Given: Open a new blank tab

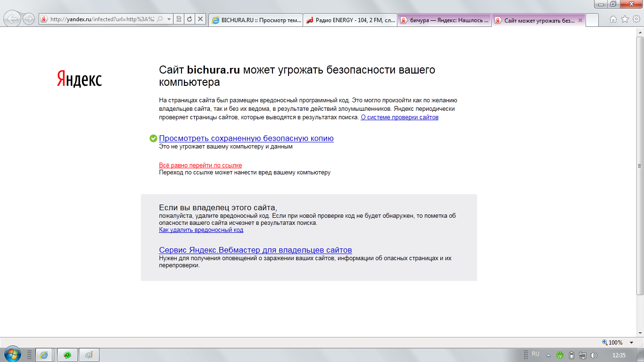Looking at the screenshot, I should 593,20.
